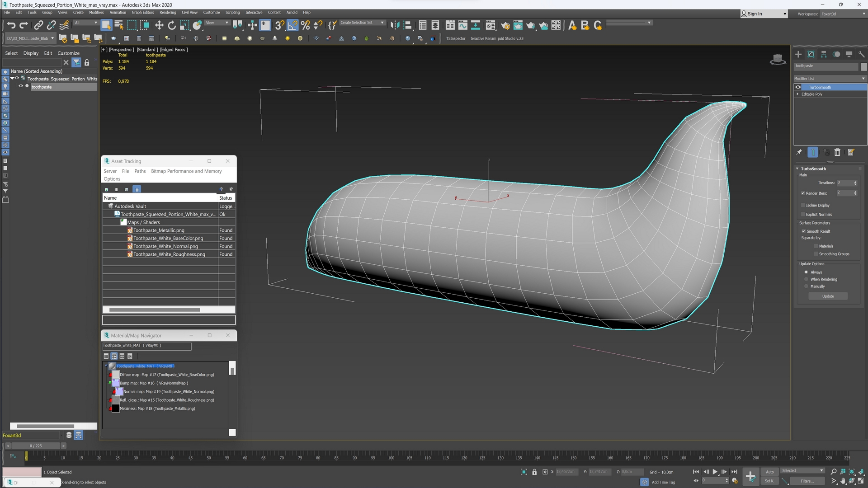Viewport: 868px width, 488px height.
Task: Enable separate by Smoothing Groups checkbox
Action: point(816,254)
